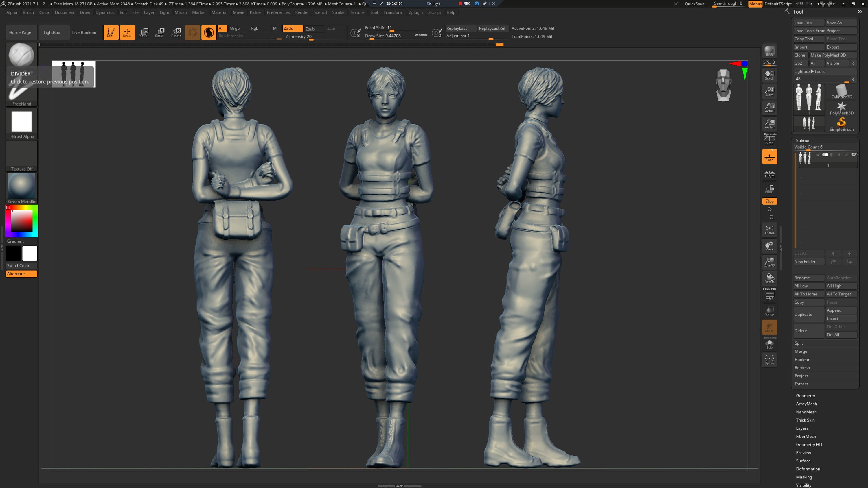Toggle the subtool visibility eye icon
This screenshot has width=868, height=488.
[854, 155]
